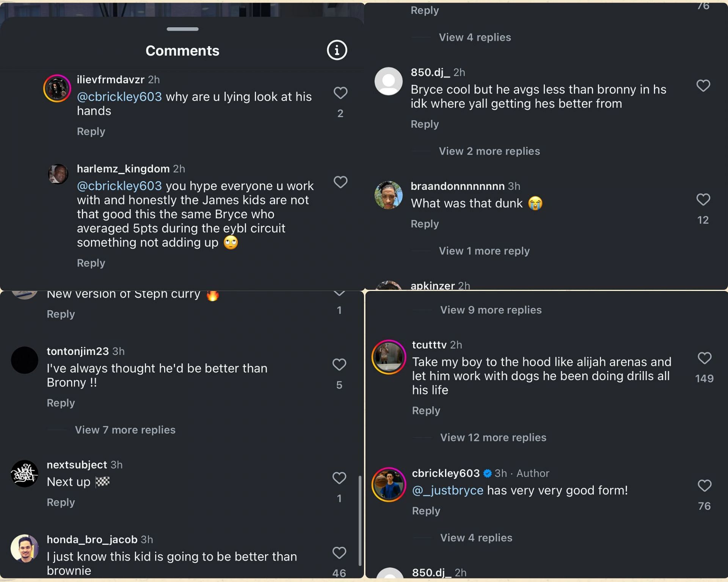Screen dimensions: 728x582
Task: Tap the heart icon on braandonnnnnnnnn comment
Action: (x=703, y=200)
